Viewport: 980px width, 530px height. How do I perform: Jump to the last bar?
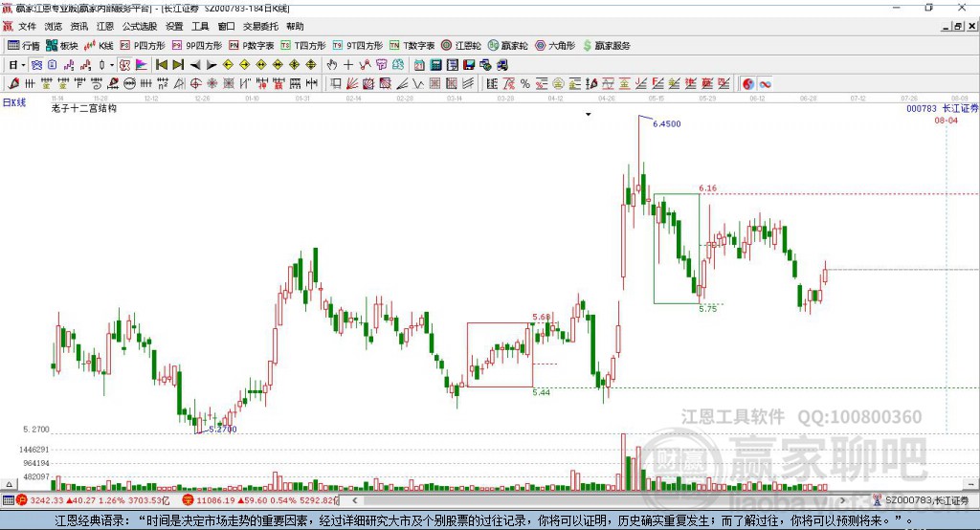point(178,65)
